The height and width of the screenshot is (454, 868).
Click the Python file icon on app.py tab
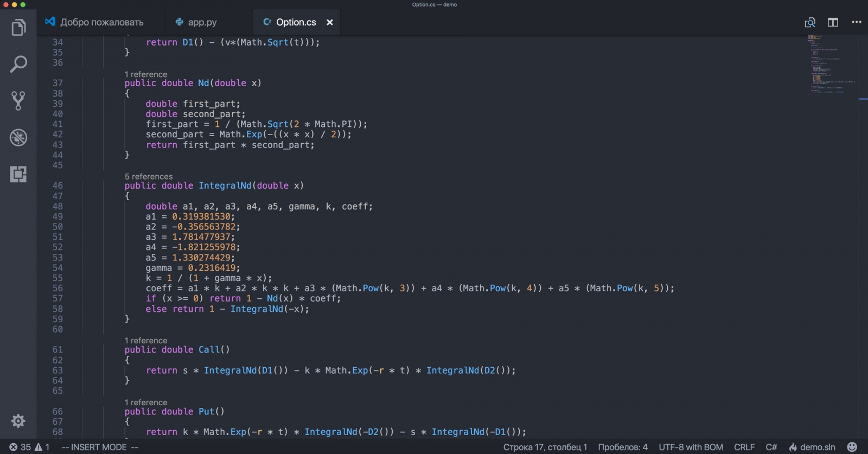179,22
